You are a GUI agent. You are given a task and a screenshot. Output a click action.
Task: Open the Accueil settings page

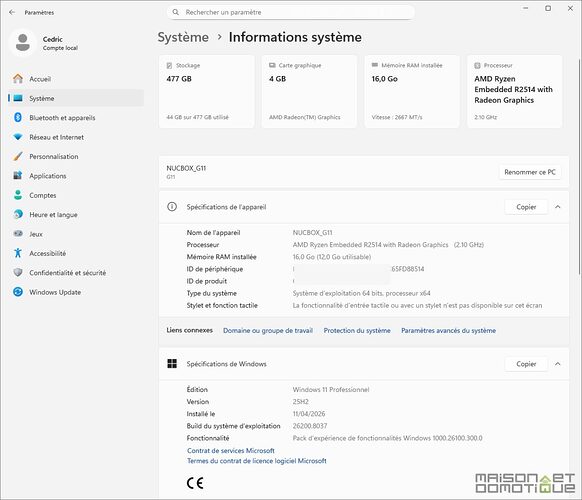[76, 79]
